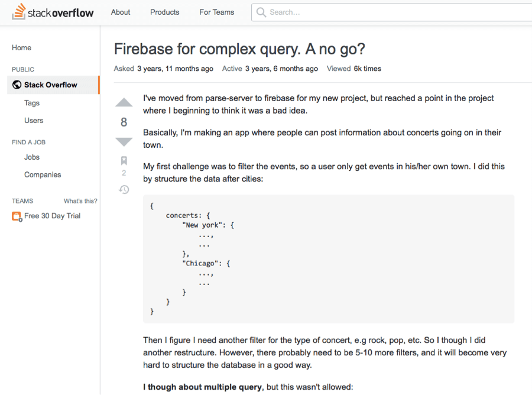Image resolution: width=532 pixels, height=395 pixels.
Task: Click 'Viewed 6k times' text
Action: click(x=354, y=69)
